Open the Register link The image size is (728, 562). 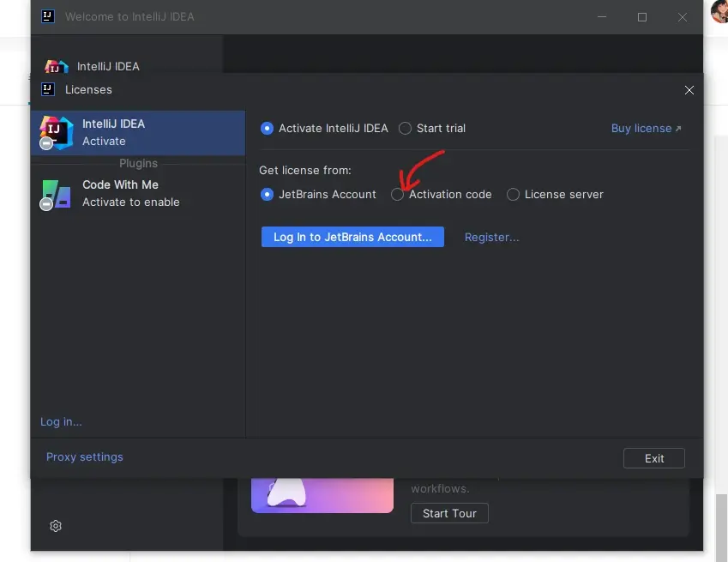(x=491, y=238)
